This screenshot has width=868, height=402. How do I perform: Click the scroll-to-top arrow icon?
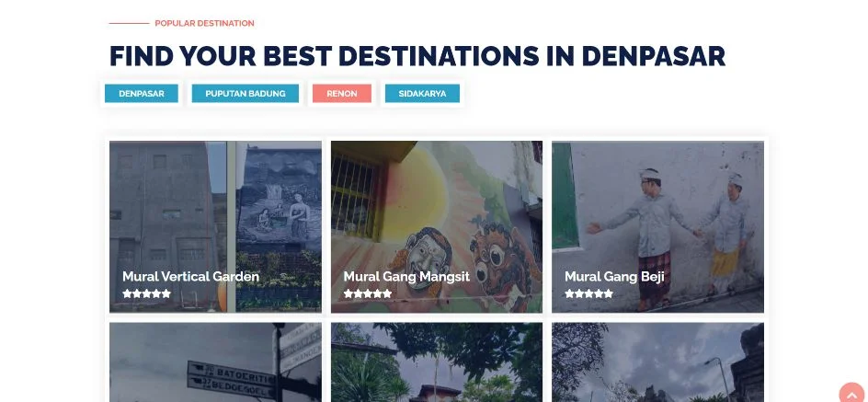click(x=851, y=394)
